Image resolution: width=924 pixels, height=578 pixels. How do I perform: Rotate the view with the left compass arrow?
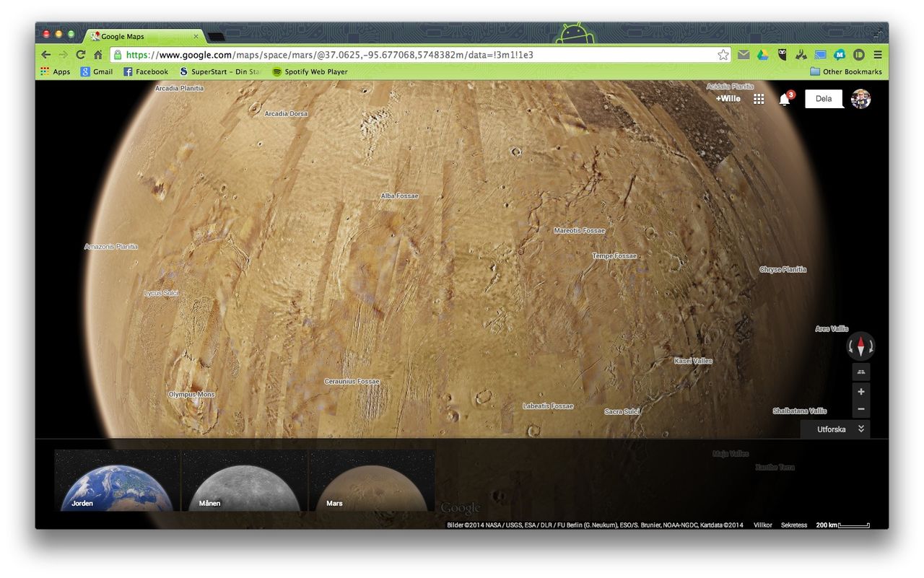pos(851,346)
